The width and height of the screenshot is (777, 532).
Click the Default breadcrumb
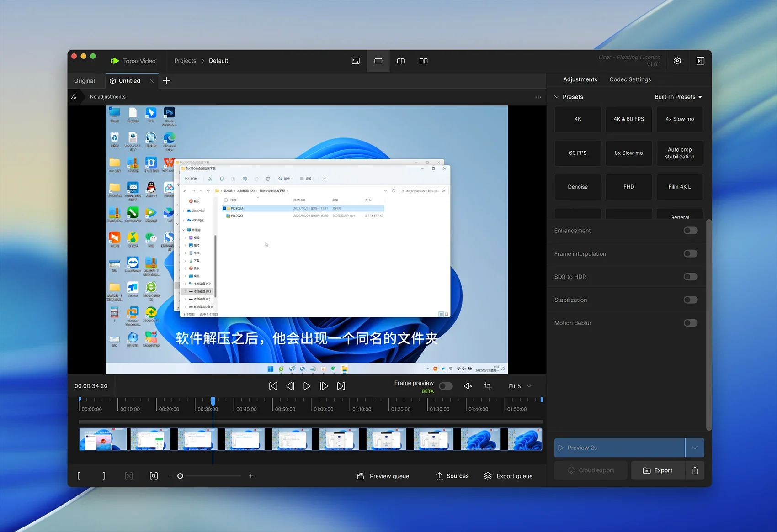[218, 61]
